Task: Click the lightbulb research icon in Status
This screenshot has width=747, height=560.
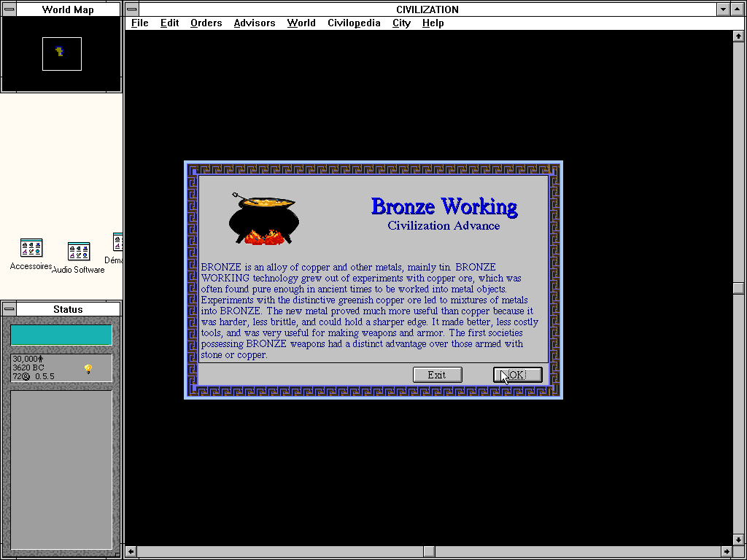Action: [x=88, y=369]
